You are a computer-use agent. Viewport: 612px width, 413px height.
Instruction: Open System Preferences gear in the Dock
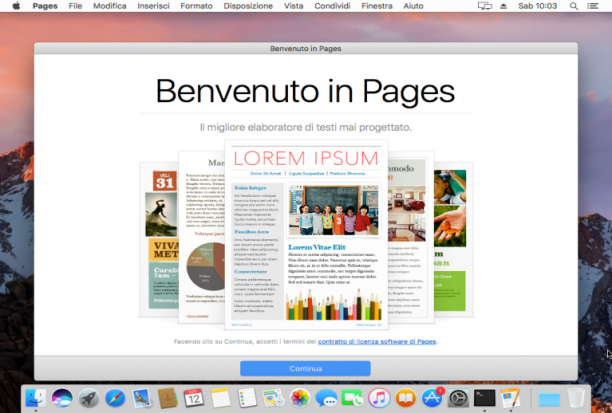coord(458,399)
